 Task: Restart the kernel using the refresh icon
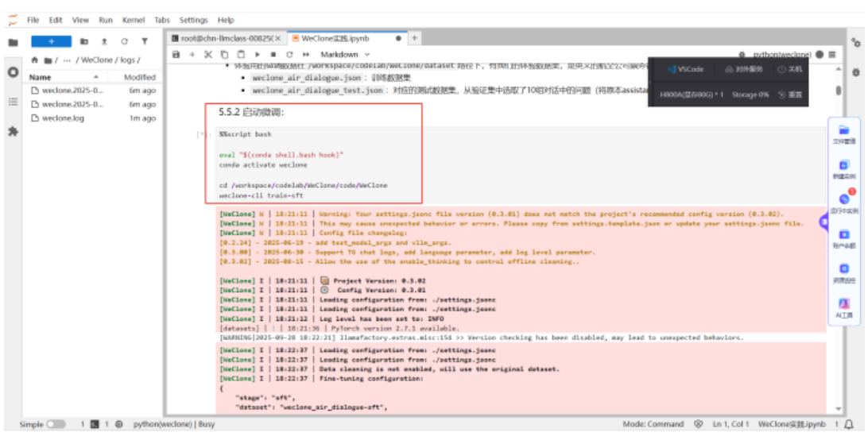click(289, 55)
